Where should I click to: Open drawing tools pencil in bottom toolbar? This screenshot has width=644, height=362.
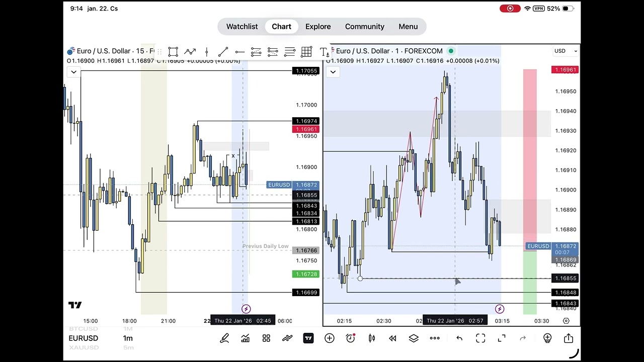click(224, 338)
